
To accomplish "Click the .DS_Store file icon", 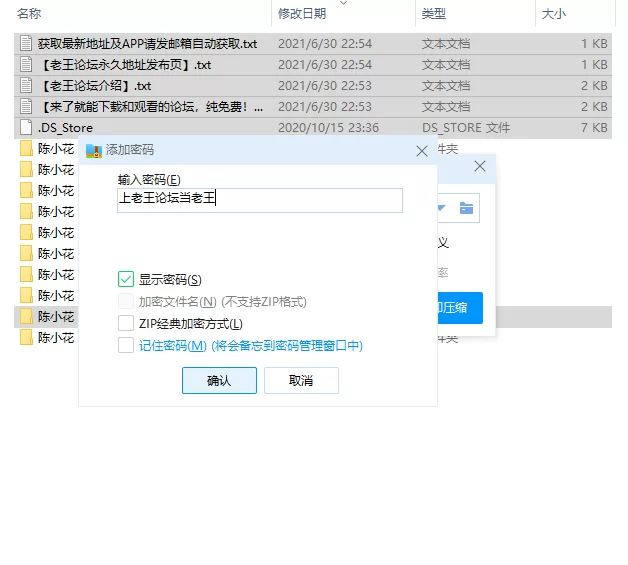I will click(x=26, y=128).
